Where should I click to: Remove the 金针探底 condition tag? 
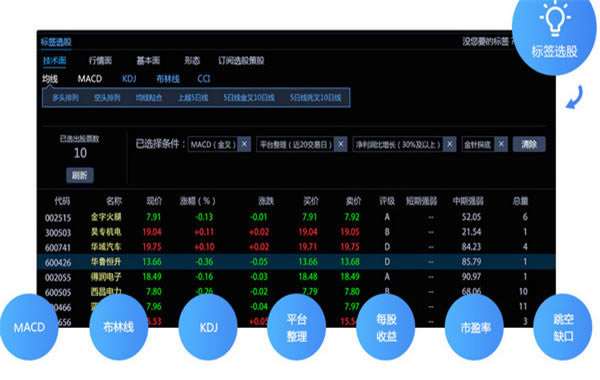pos(501,144)
